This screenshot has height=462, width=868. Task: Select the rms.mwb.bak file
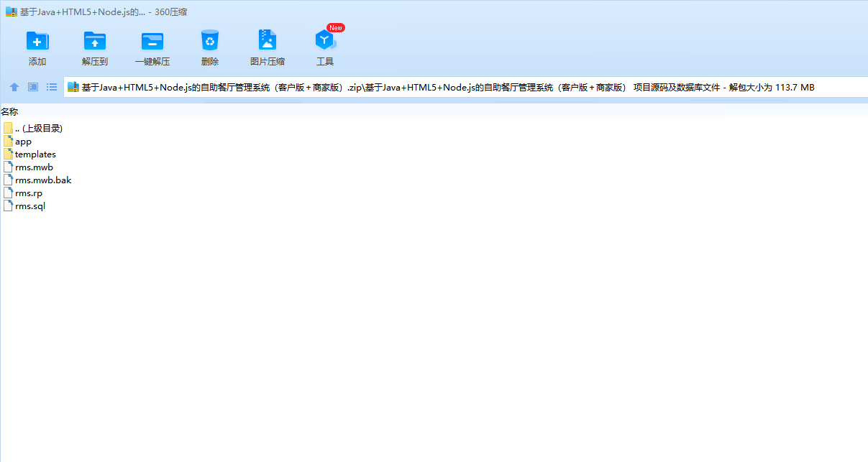point(37,180)
